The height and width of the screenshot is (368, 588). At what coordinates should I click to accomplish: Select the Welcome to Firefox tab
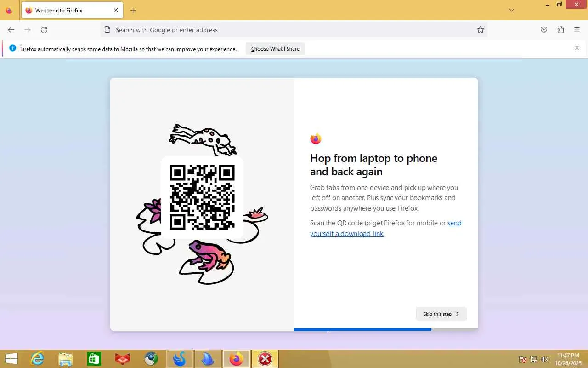(72, 10)
